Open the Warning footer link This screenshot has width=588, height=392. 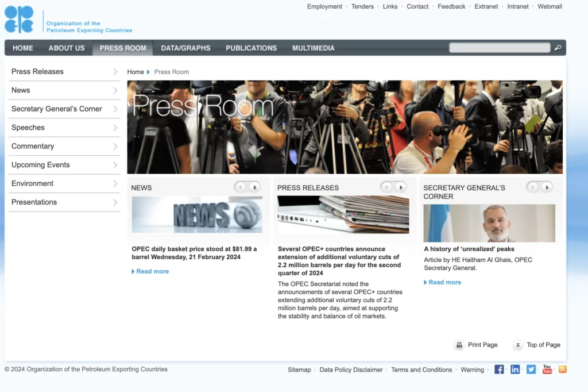click(472, 370)
